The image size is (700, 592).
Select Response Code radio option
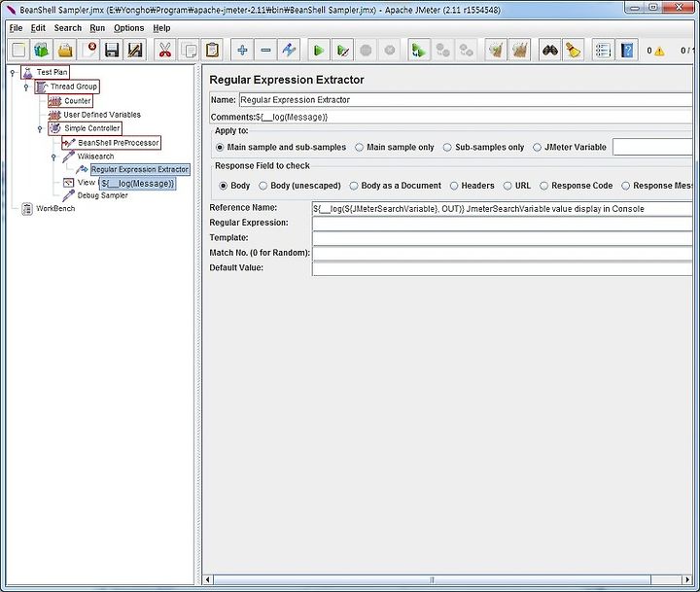coord(543,186)
